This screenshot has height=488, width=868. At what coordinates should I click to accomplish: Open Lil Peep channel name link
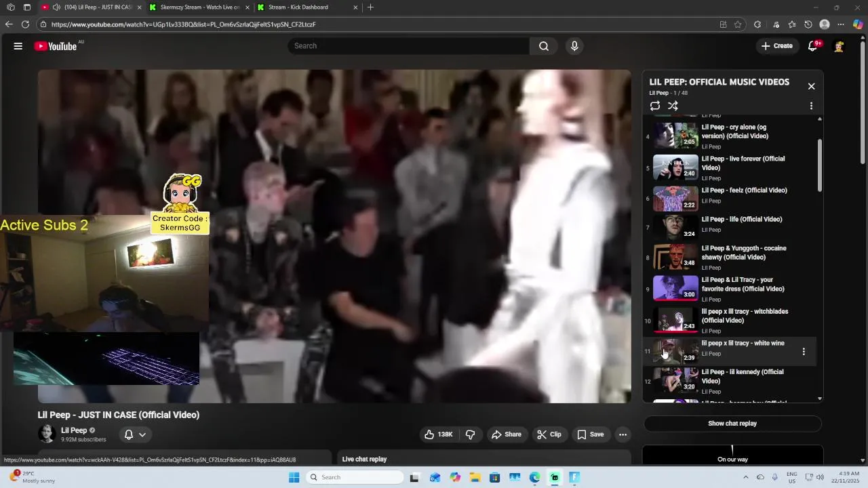coord(74,430)
